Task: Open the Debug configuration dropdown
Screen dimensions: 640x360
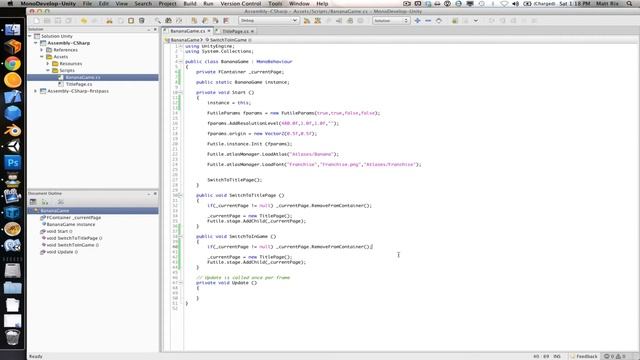Action: (x=268, y=20)
